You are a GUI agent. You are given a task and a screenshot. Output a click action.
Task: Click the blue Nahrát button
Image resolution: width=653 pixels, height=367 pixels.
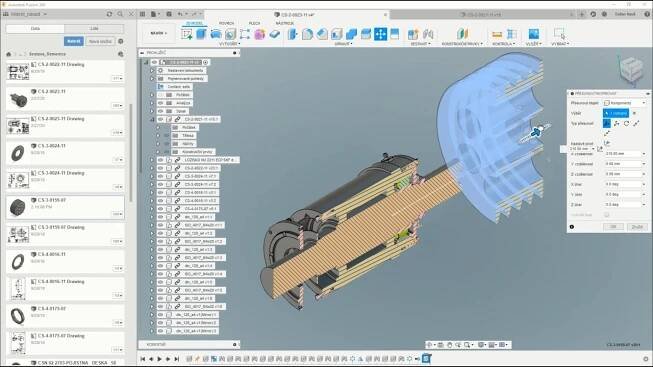click(x=74, y=41)
